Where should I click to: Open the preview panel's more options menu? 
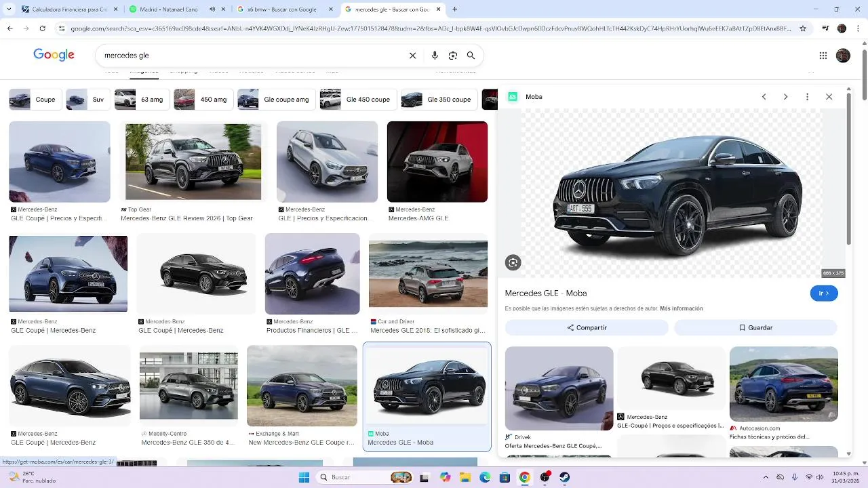pos(807,97)
